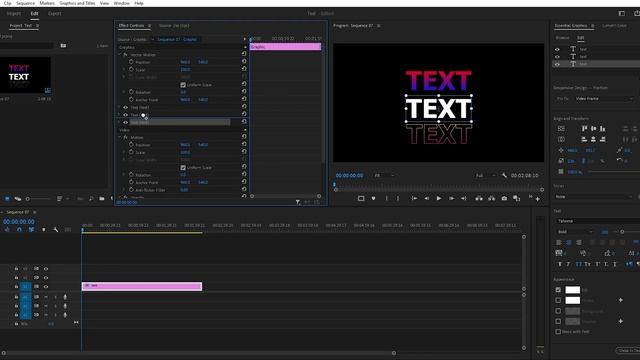The width and height of the screenshot is (640, 360).
Task: Switch to Browse tab in Essential Graphics
Action: pyautogui.click(x=562, y=38)
